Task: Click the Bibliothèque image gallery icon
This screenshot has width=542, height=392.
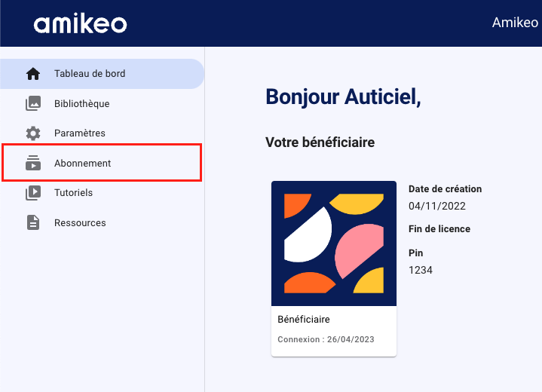Action: tap(33, 103)
